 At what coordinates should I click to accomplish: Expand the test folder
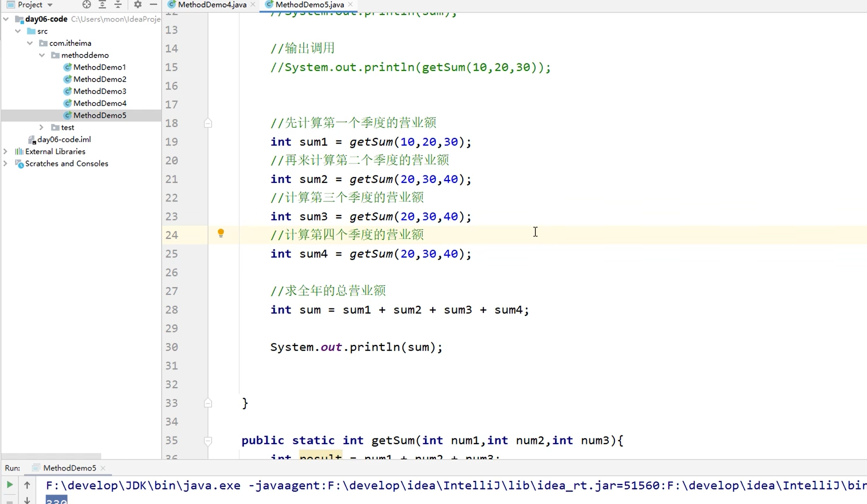(x=42, y=127)
